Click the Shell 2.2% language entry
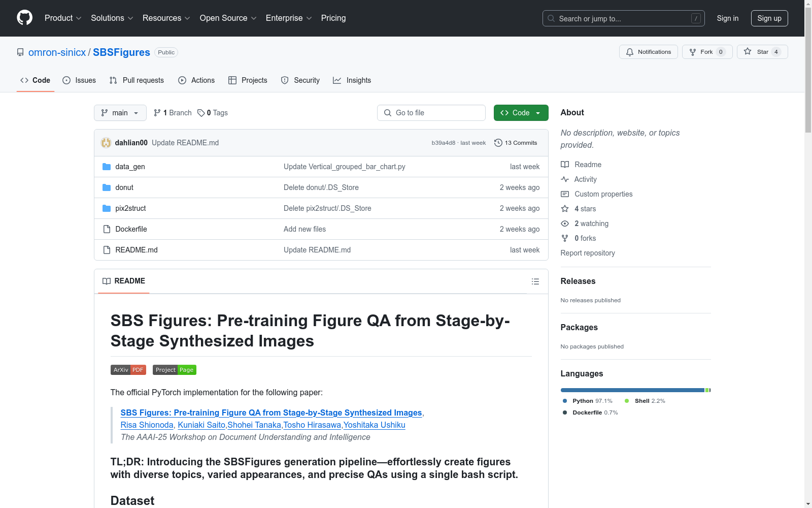This screenshot has height=508, width=812. point(645,401)
